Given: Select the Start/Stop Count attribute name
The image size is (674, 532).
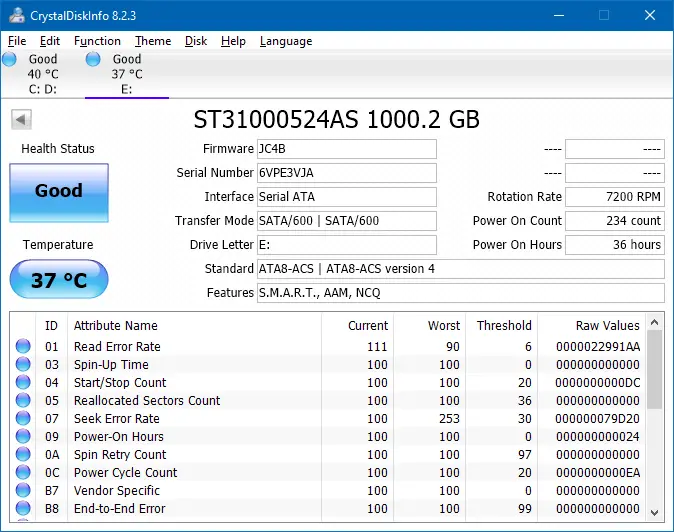Looking at the screenshot, I should pos(120,382).
